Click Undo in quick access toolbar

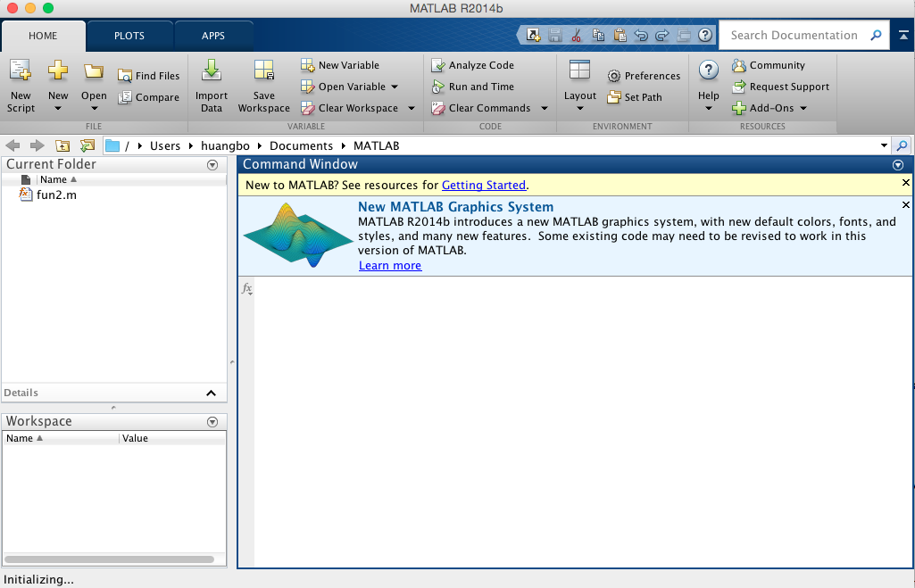pyautogui.click(x=641, y=35)
